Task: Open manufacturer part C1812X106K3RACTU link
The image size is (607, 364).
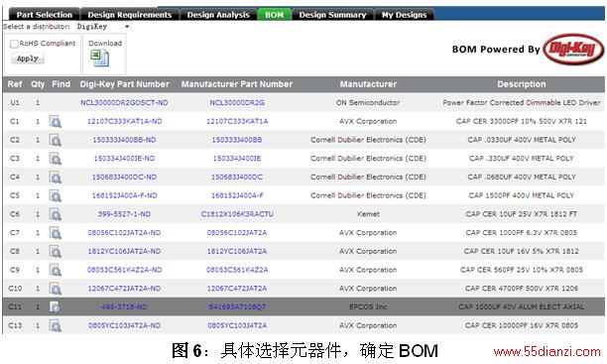Action: coord(237,214)
